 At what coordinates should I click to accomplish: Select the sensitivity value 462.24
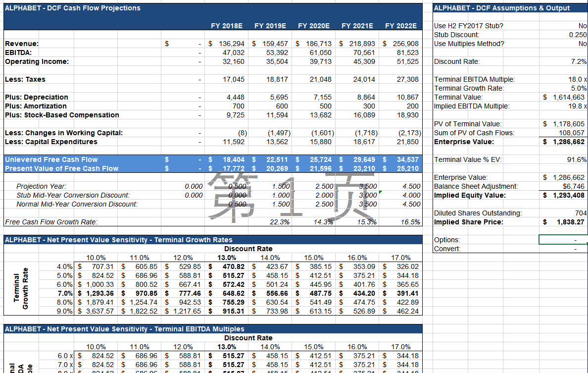click(408, 312)
